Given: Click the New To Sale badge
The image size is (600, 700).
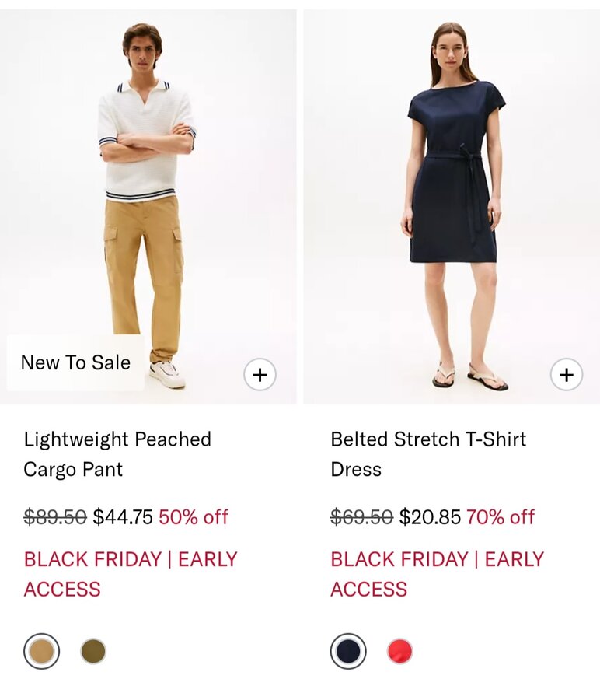Looking at the screenshot, I should click(75, 362).
